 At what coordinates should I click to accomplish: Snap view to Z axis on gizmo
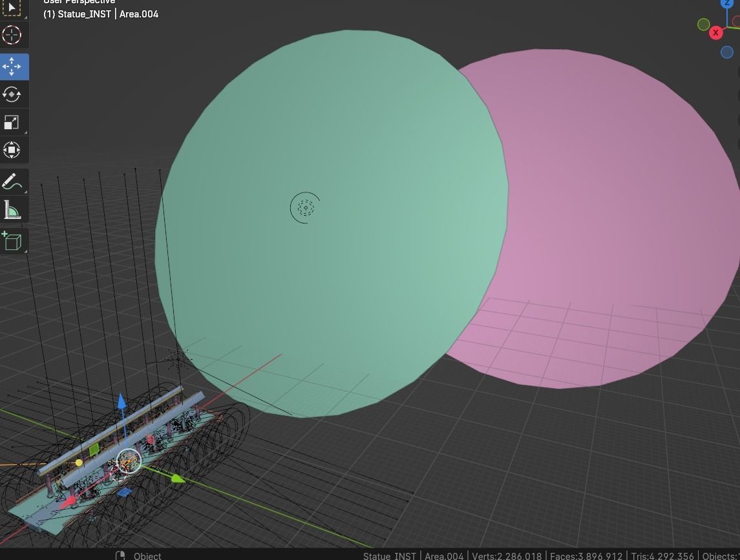click(x=727, y=4)
